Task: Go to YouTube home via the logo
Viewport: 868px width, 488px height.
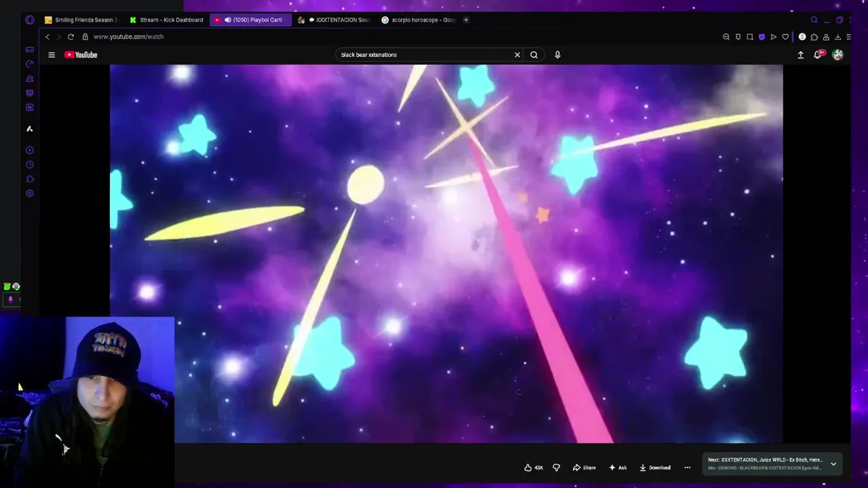Action: click(81, 55)
